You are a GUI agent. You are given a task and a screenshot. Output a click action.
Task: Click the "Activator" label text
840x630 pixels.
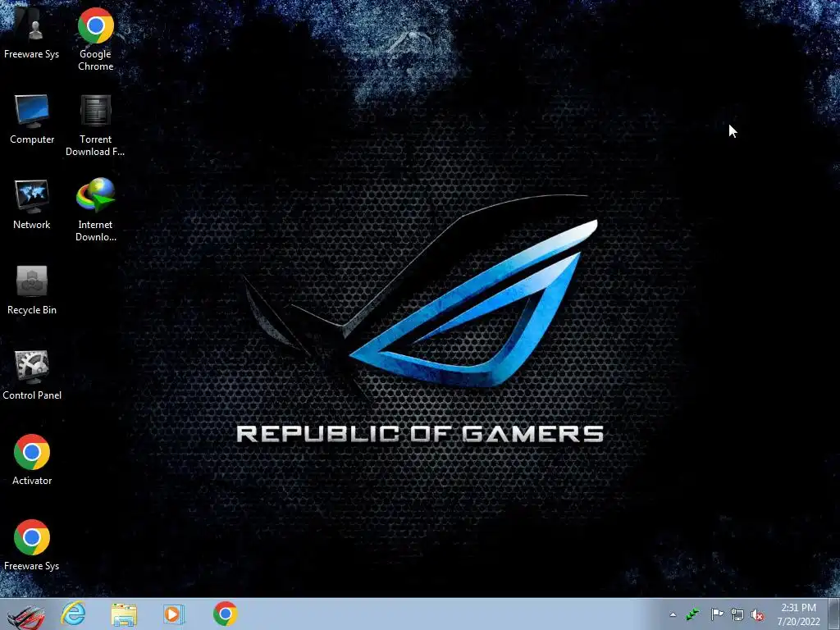(x=32, y=481)
